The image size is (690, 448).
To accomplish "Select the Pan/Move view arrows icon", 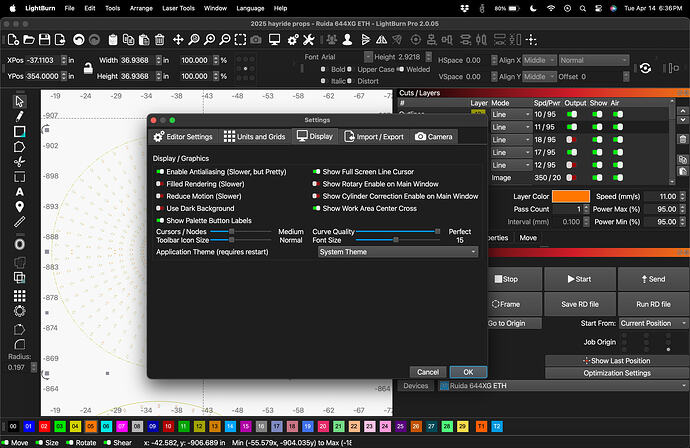I will click(178, 40).
